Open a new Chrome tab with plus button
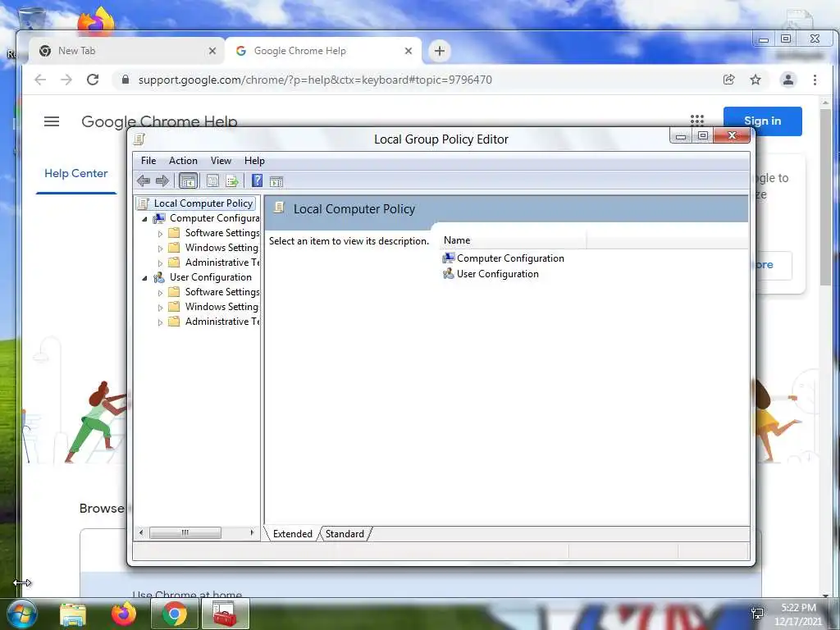Screen dimensions: 840x630 coord(440,51)
